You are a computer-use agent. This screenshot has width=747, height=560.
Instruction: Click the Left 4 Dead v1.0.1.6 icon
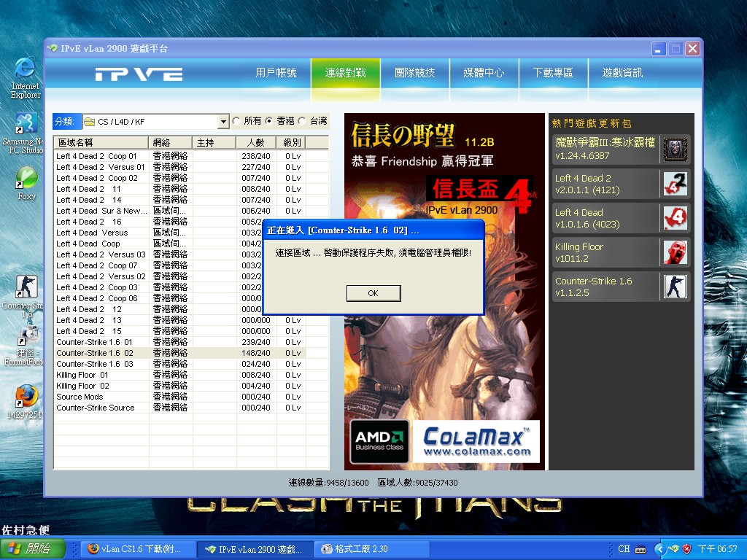coord(676,218)
